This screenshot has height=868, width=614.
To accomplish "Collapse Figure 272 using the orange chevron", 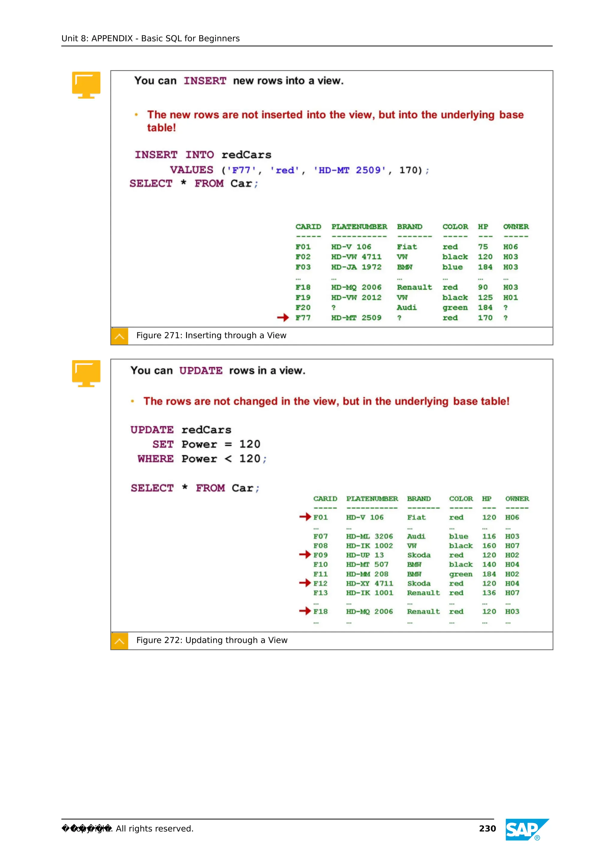I will (x=119, y=641).
